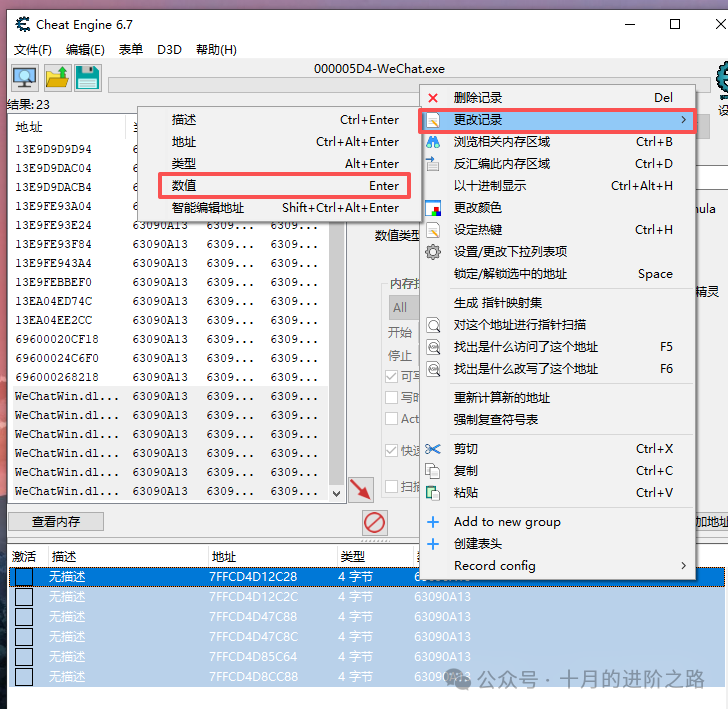Select 数值 in the change record submenu
The image size is (728, 709).
pyautogui.click(x=285, y=186)
